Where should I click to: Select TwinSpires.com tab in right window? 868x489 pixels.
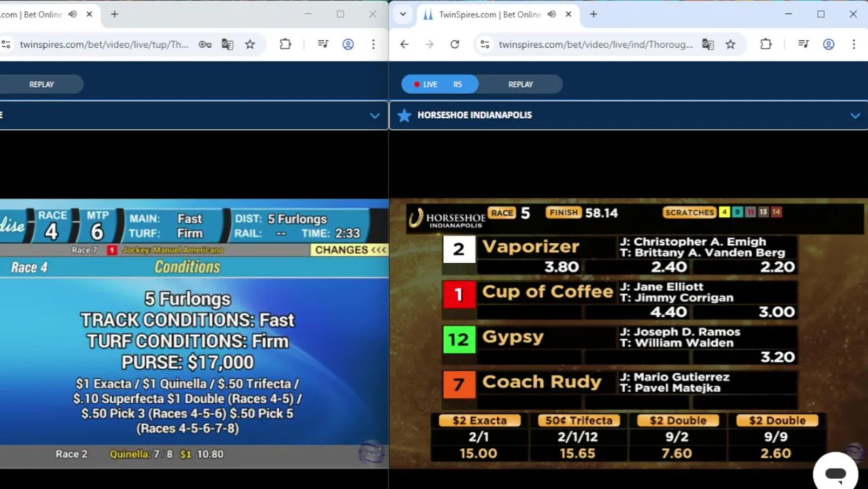click(489, 14)
